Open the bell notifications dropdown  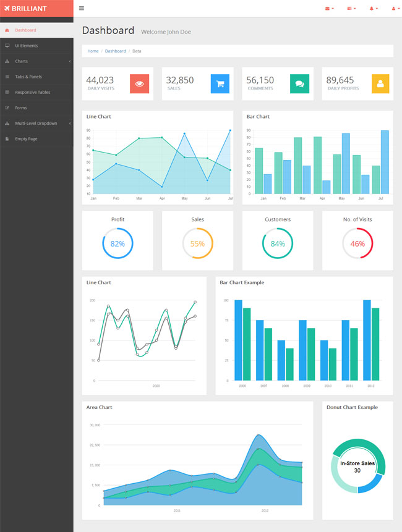pos(374,9)
